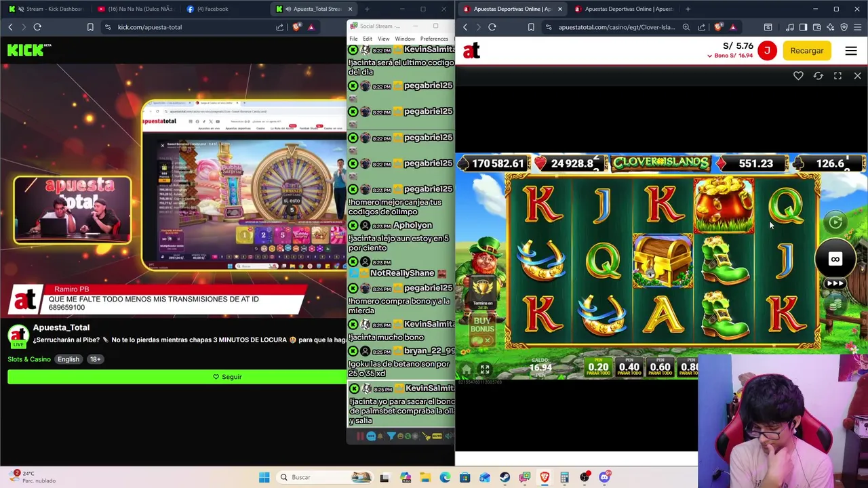Expand the Bono S/ 16.94 balance dropdown
The width and height of the screenshot is (868, 488).
730,56
